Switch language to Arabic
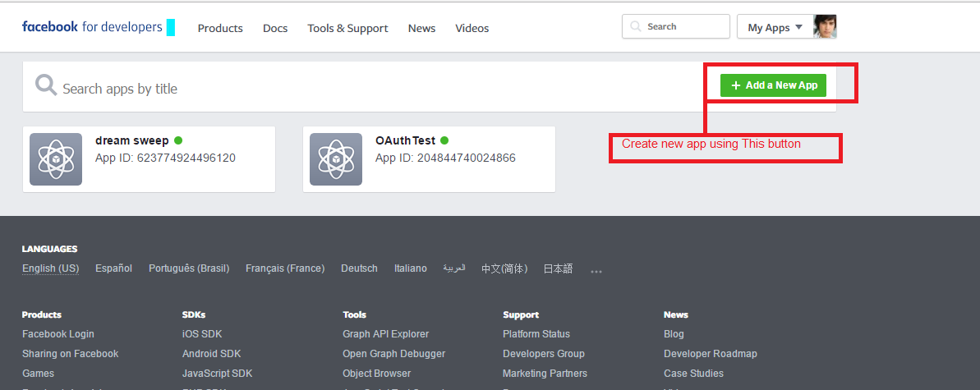 coord(454,268)
